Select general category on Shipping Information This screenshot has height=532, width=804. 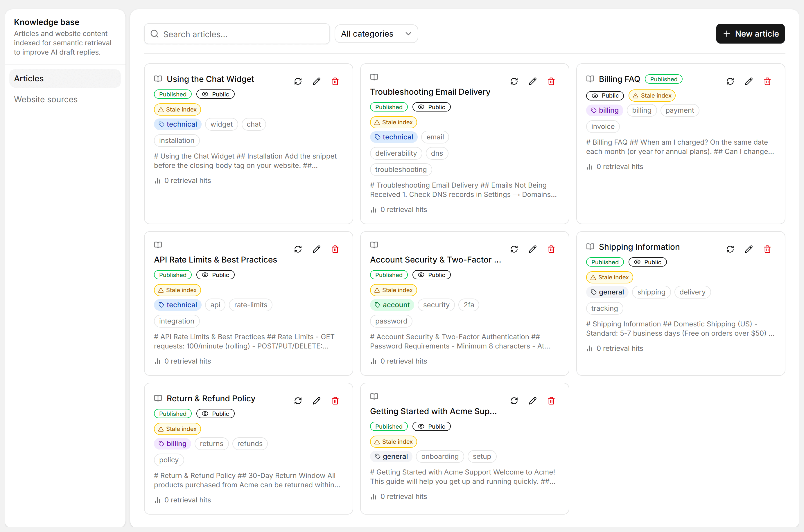point(607,292)
